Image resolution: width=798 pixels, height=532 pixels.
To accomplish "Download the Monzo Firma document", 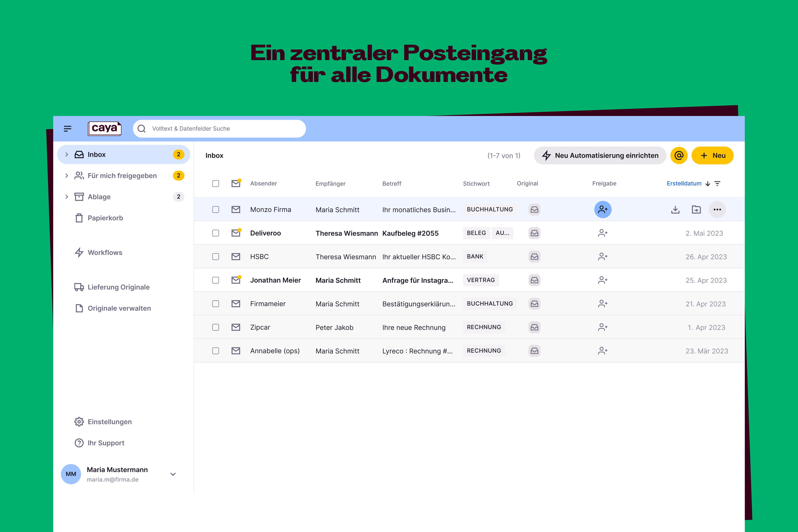I will click(675, 210).
